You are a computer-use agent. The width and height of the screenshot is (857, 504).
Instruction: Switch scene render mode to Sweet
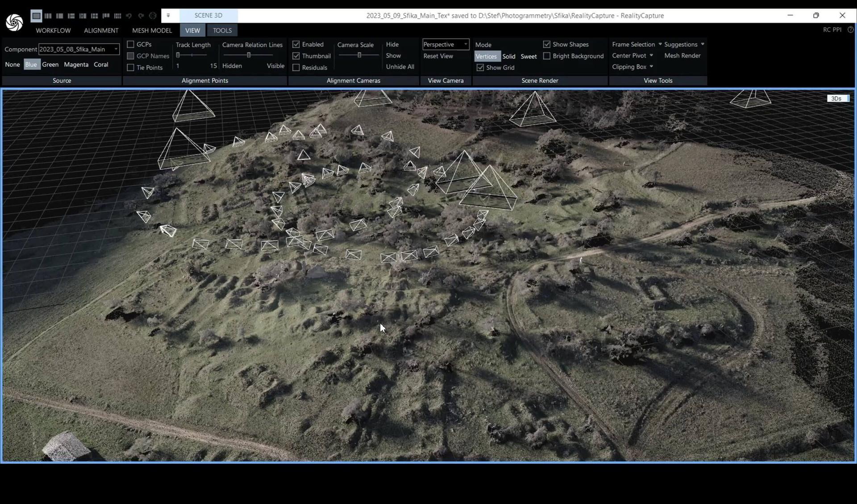(x=528, y=56)
